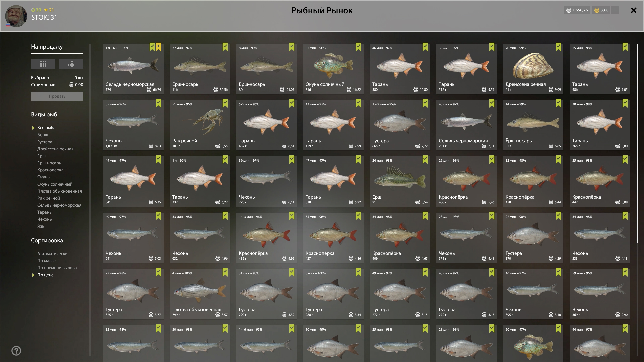The height and width of the screenshot is (362, 644).
Task: Filter fish list by Краснопёрка
Action: (50, 170)
